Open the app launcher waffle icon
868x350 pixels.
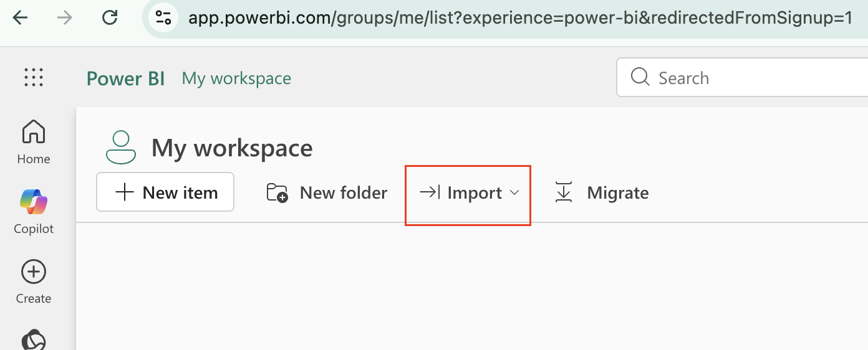[x=34, y=78]
